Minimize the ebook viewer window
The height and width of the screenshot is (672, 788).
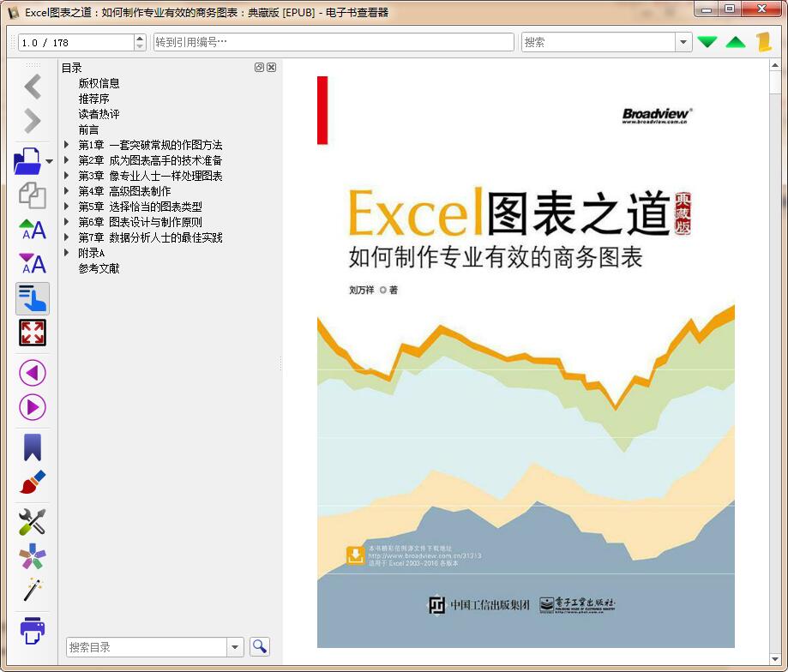pos(706,9)
